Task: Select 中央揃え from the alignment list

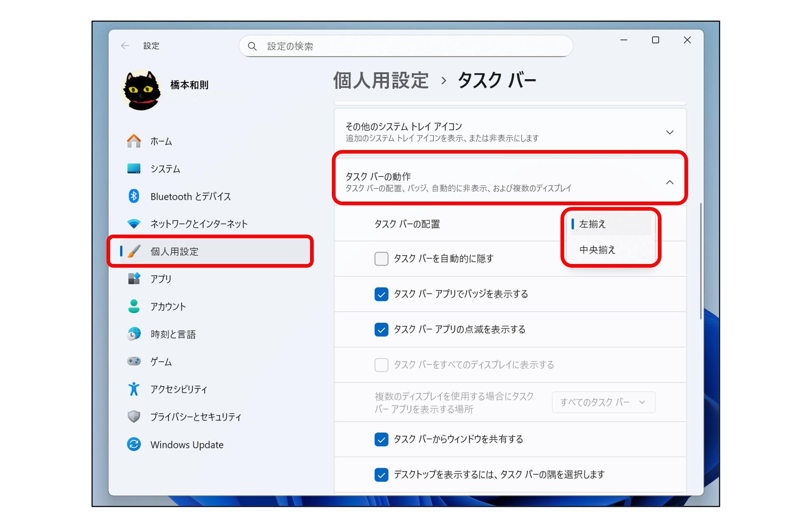Action: coord(597,250)
